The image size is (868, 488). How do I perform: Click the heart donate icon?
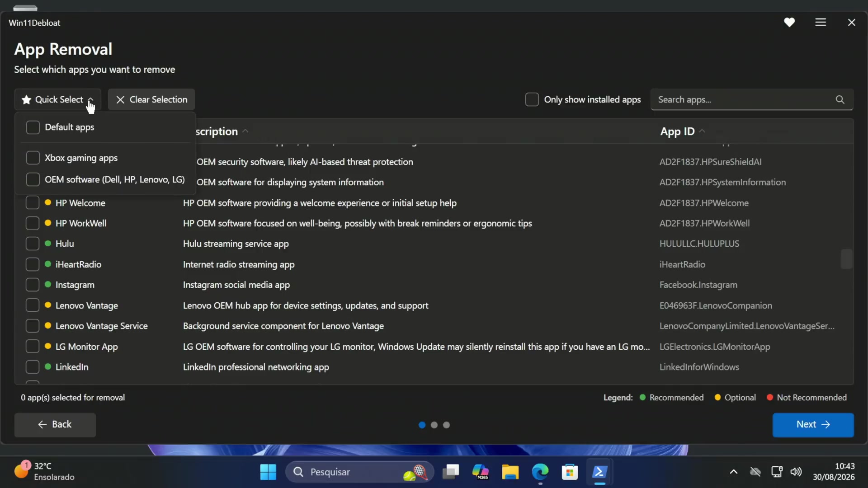pyautogui.click(x=789, y=23)
